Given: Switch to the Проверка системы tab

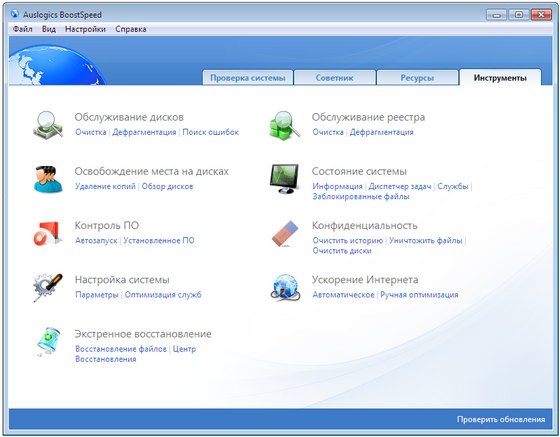Looking at the screenshot, I should (x=248, y=77).
